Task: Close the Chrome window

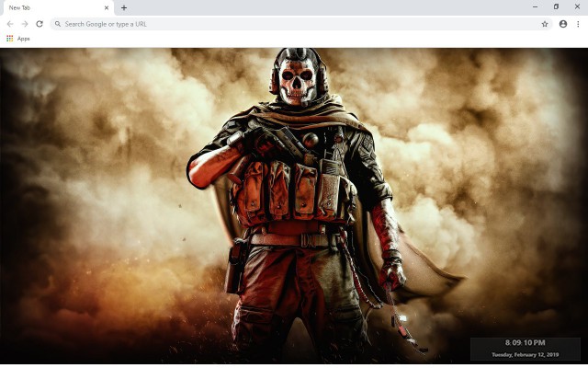Action: pos(577,6)
